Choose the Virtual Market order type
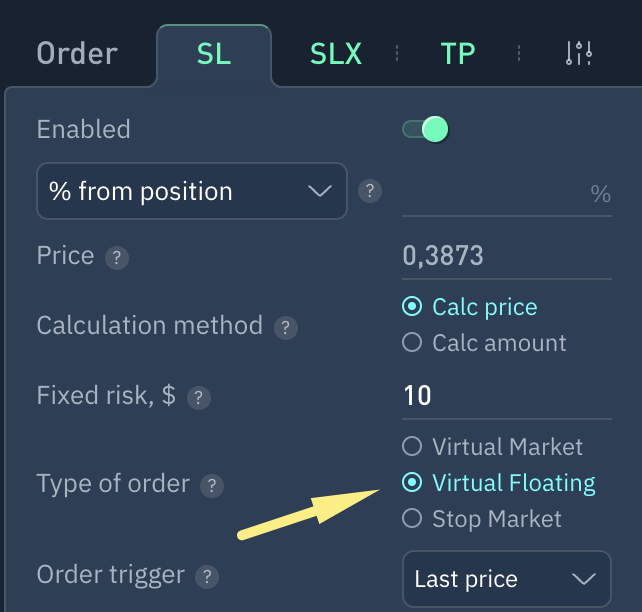642x612 pixels. pos(411,446)
